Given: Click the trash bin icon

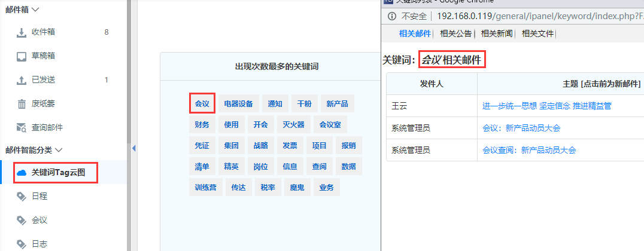Looking at the screenshot, I should [22, 103].
